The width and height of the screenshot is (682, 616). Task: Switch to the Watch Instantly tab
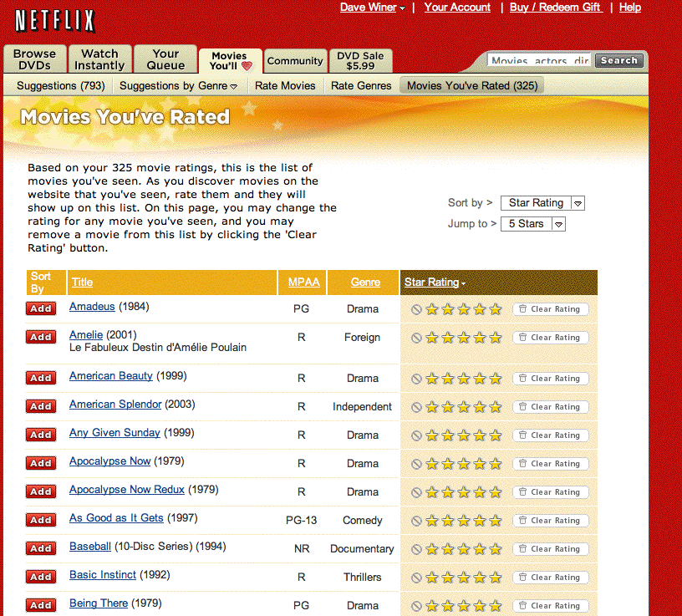click(x=99, y=59)
